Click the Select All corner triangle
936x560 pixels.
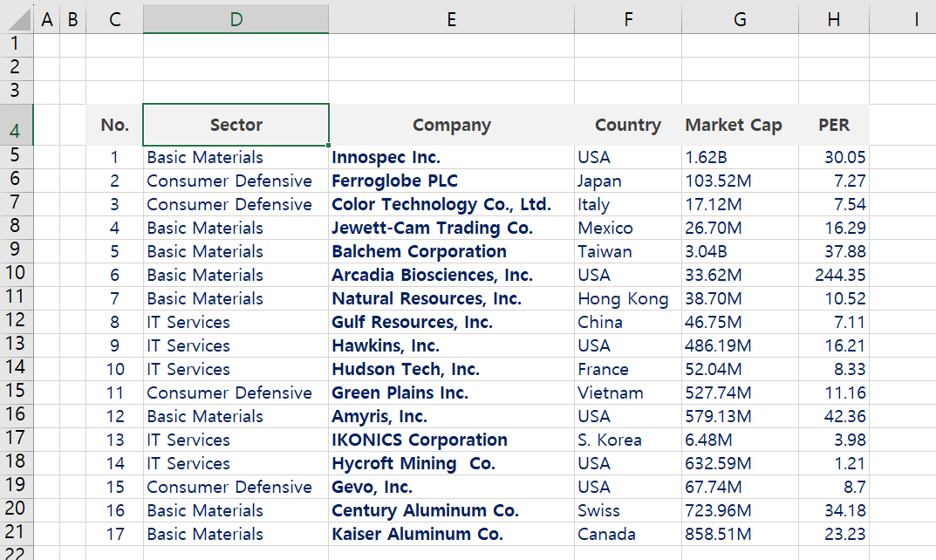(x=17, y=18)
